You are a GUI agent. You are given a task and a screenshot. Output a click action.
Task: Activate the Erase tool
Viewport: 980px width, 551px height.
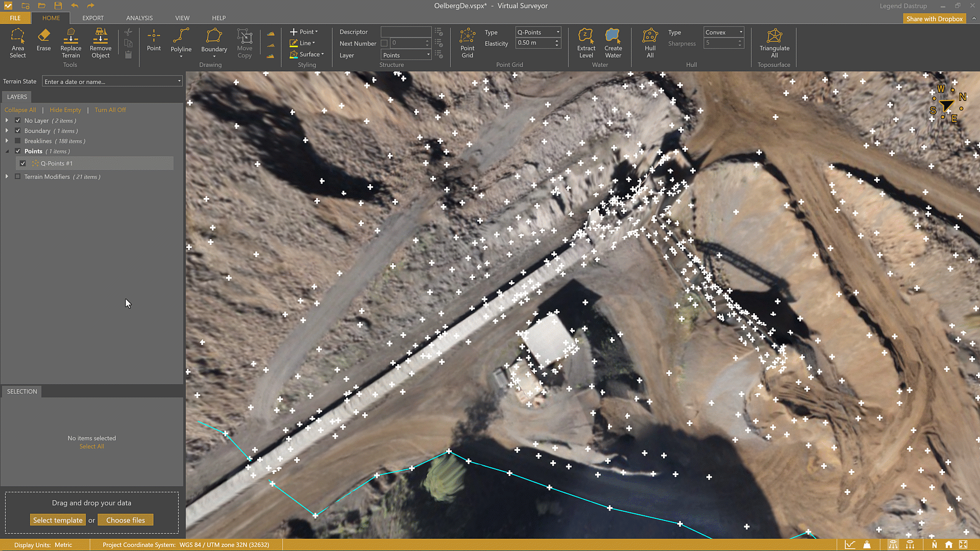pos(43,40)
